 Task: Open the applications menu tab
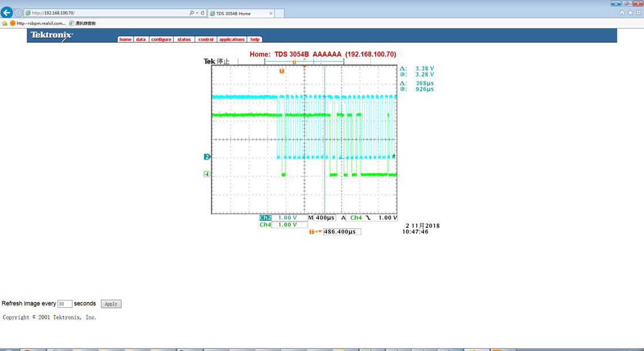(x=232, y=40)
